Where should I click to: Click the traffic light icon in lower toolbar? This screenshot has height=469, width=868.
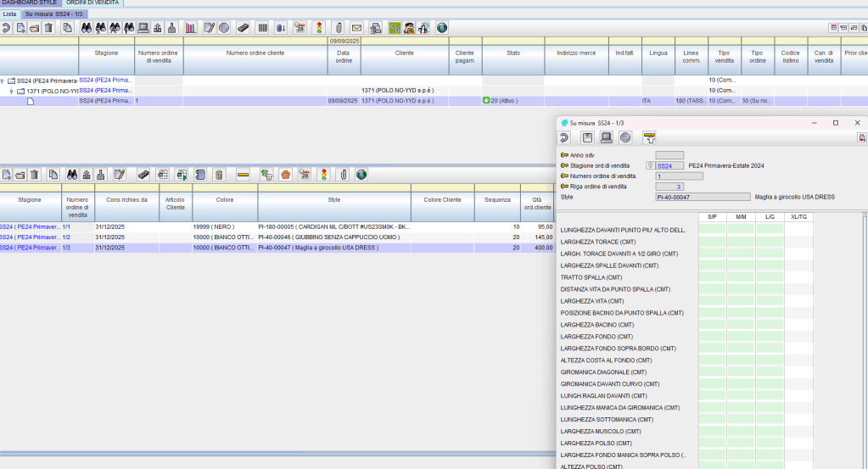point(323,175)
